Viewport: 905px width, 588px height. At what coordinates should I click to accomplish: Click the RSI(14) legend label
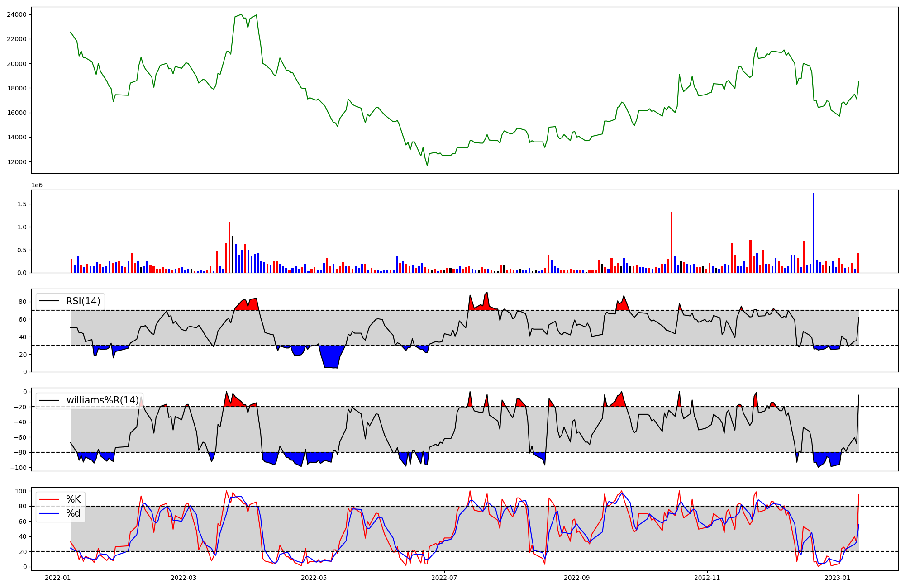pos(83,301)
